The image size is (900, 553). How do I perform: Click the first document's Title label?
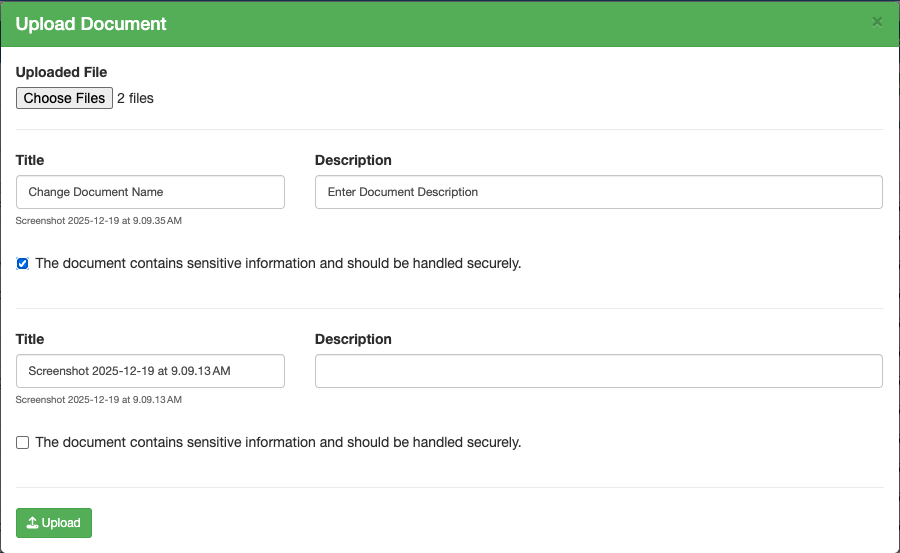coord(30,160)
